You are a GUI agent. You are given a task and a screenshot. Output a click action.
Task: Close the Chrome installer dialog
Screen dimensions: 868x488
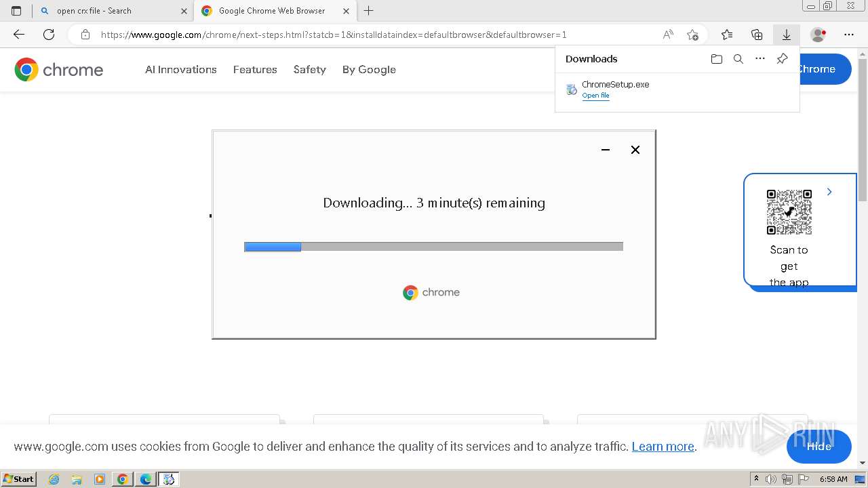coord(635,150)
